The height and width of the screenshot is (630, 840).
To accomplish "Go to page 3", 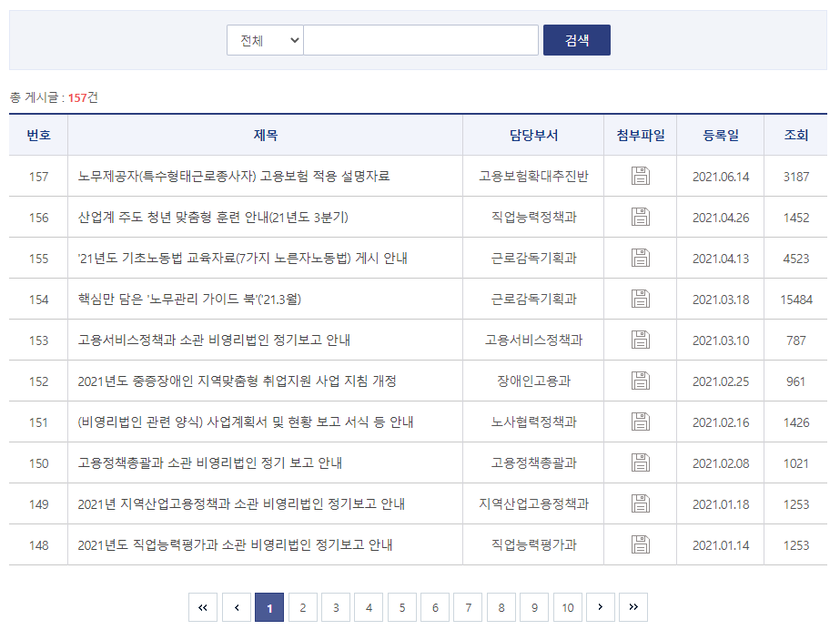I will click(x=336, y=607).
